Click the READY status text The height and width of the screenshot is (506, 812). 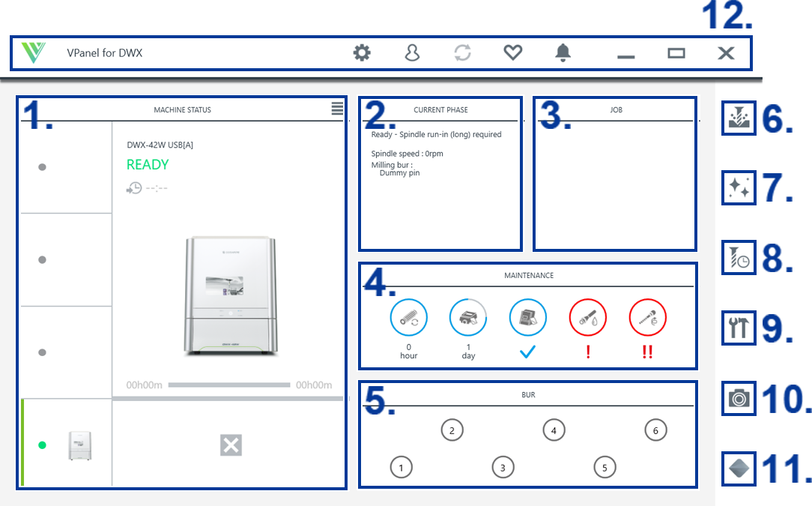point(148,164)
